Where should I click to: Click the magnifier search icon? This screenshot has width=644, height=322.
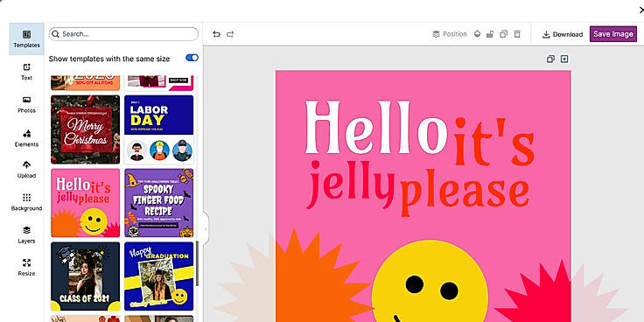pos(55,34)
